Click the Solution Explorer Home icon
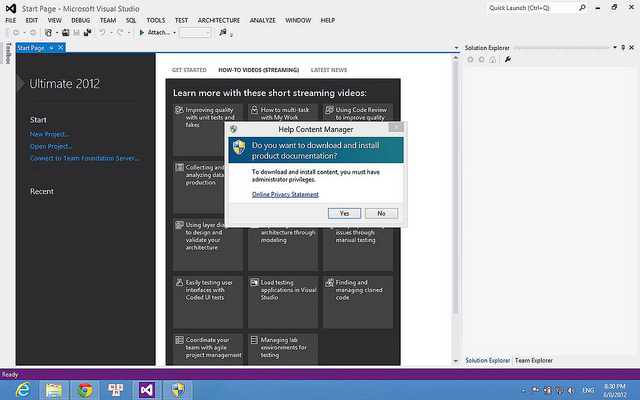 point(493,60)
